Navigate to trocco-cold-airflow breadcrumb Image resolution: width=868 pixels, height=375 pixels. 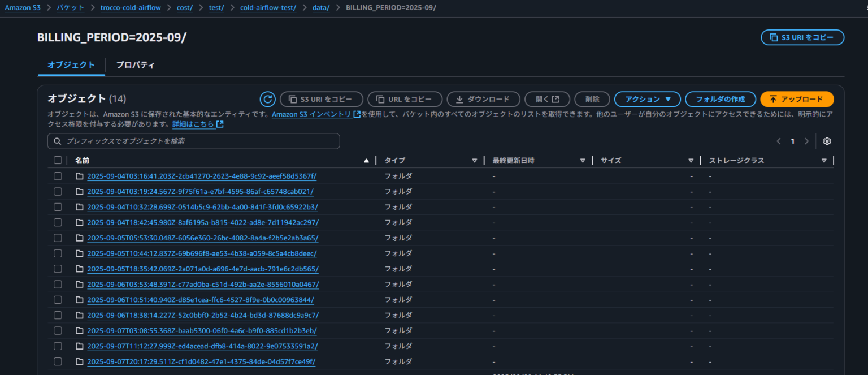131,8
